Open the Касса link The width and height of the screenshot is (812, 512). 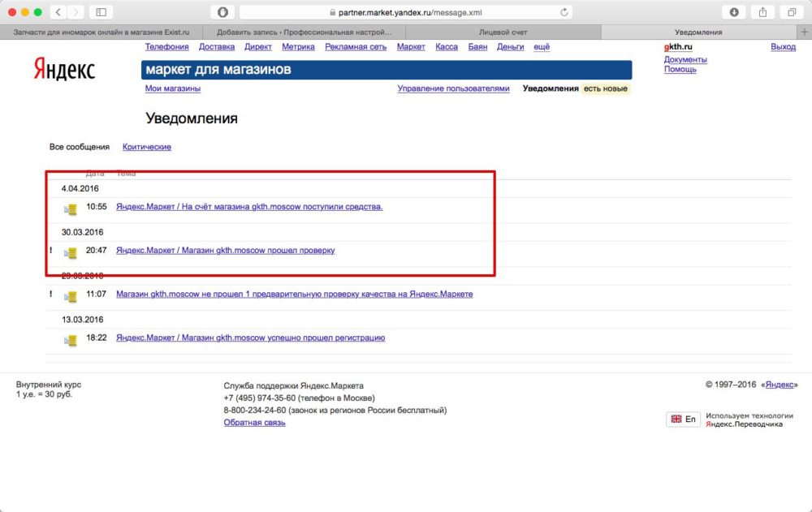[447, 46]
